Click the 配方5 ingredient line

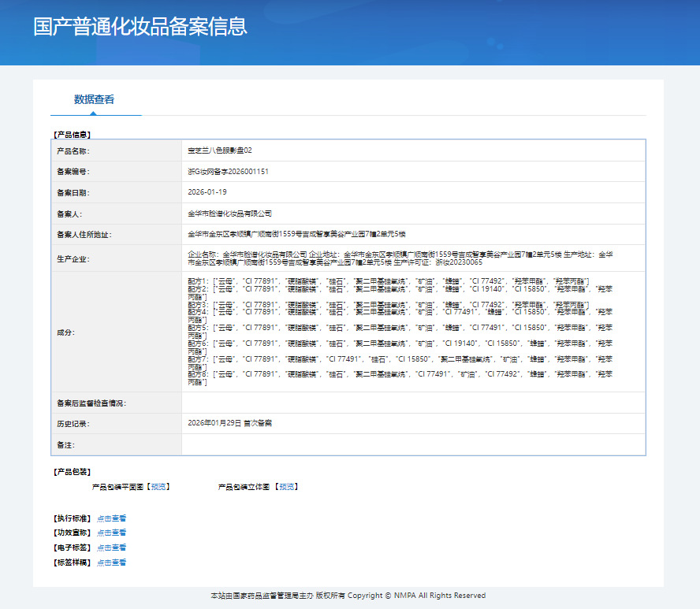coord(400,332)
